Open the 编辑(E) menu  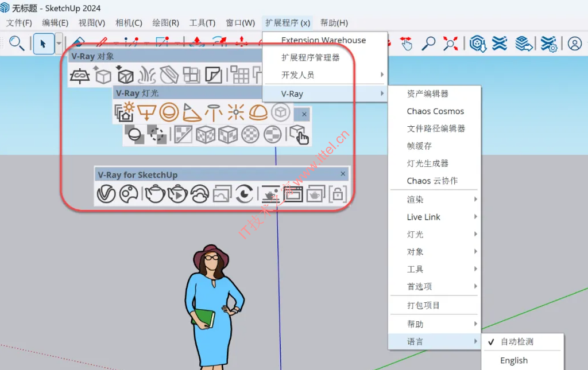click(x=55, y=23)
